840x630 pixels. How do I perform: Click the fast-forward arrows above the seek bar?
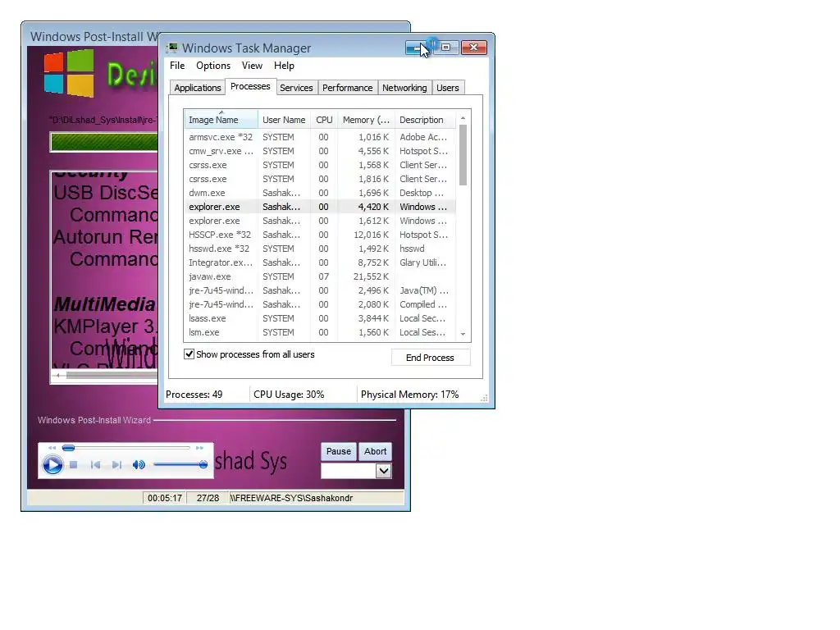[x=199, y=448]
